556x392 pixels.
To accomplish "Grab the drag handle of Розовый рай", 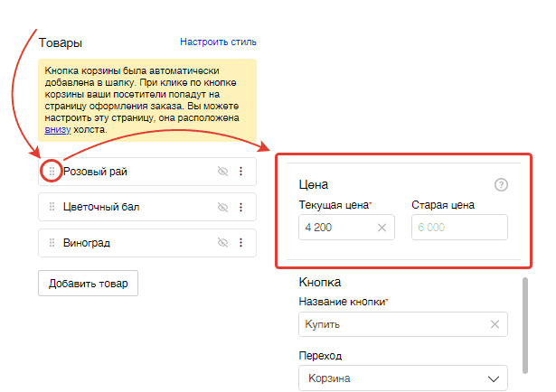I will click(x=52, y=172).
